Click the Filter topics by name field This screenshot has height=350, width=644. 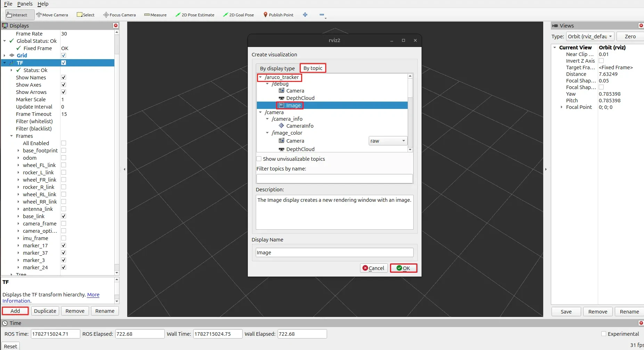pos(335,178)
